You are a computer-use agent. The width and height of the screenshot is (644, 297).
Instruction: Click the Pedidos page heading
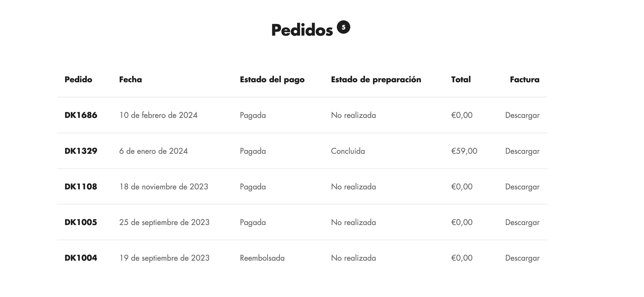(x=302, y=30)
